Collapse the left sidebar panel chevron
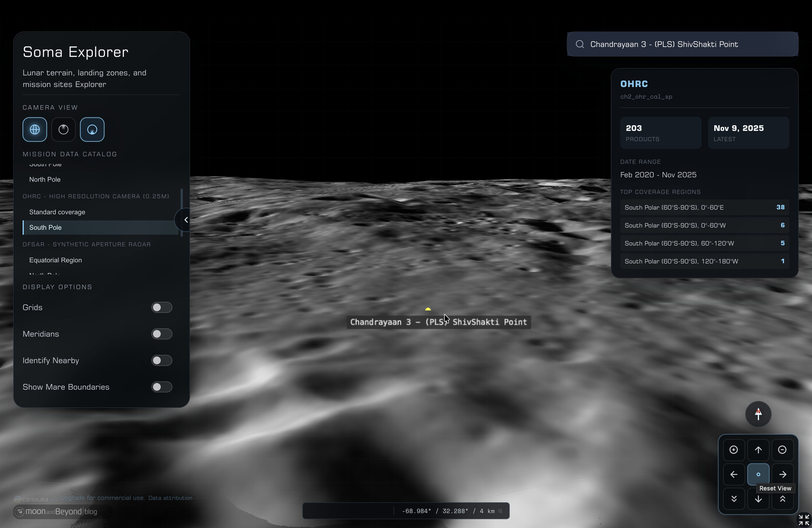 [186, 220]
